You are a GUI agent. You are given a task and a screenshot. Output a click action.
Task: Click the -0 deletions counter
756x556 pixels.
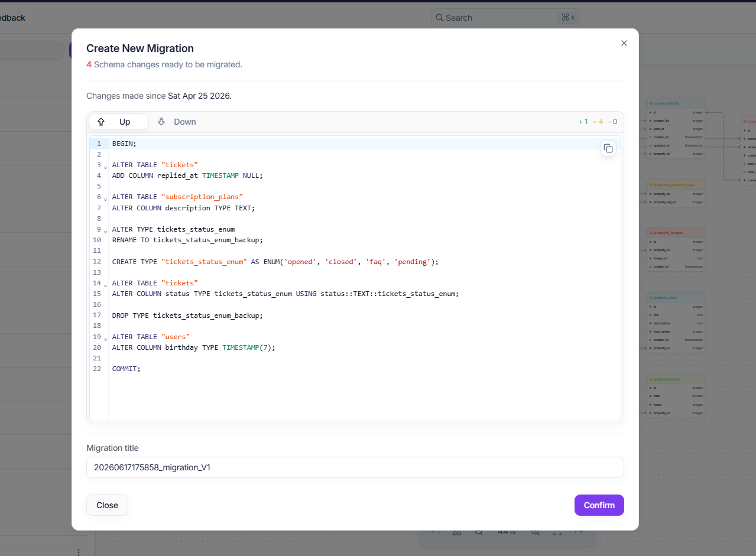point(612,122)
